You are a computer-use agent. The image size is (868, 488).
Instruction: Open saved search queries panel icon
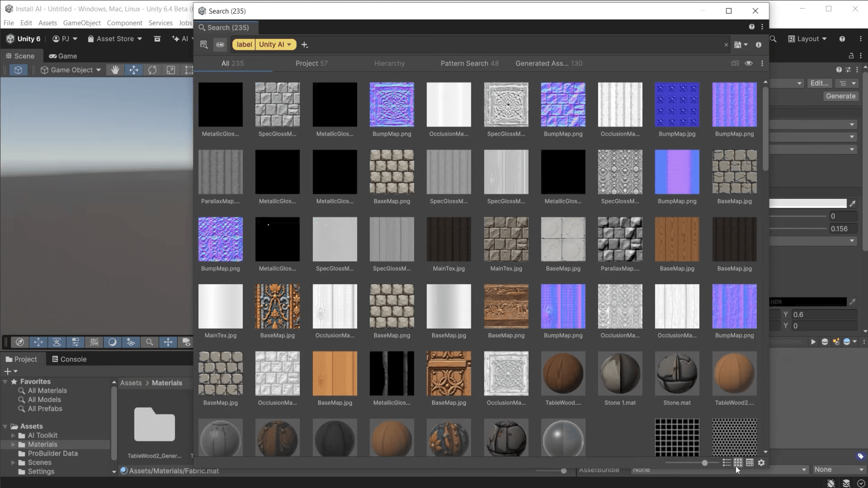[204, 45]
